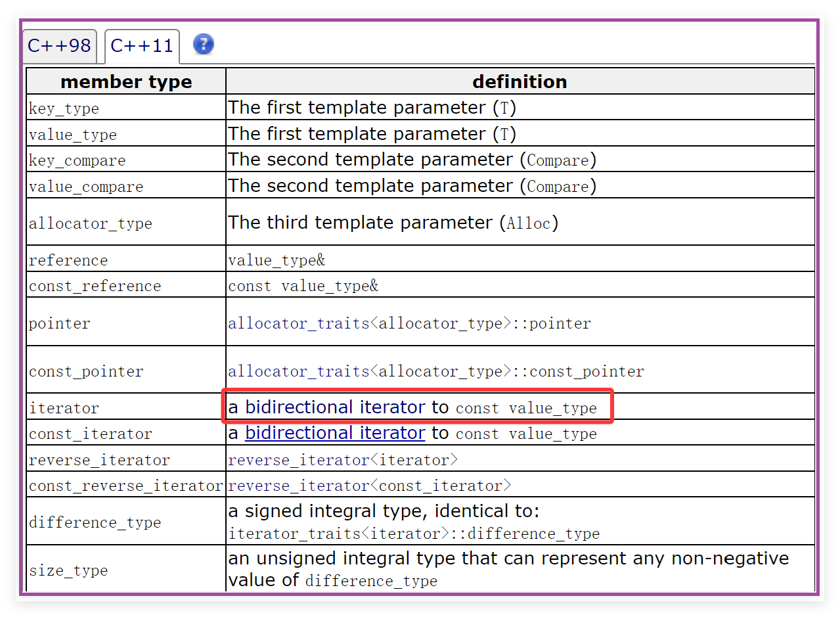Click the value_compare row definition text
840x617 pixels.
(412, 186)
